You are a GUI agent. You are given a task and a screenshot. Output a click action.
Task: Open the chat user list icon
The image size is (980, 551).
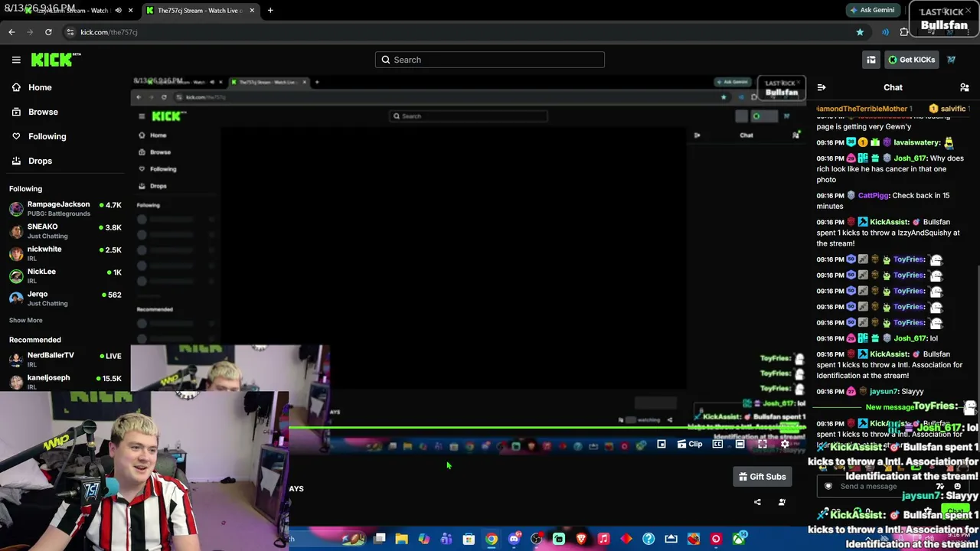[x=965, y=87]
